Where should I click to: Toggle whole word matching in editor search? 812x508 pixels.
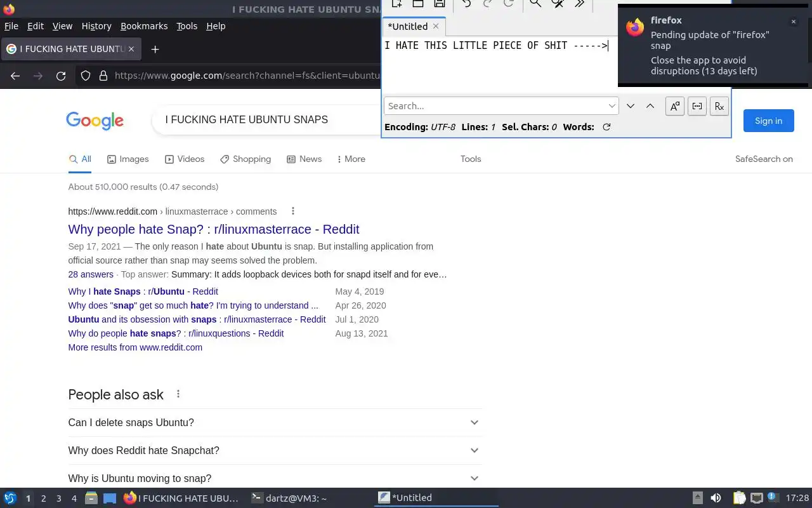point(697,106)
